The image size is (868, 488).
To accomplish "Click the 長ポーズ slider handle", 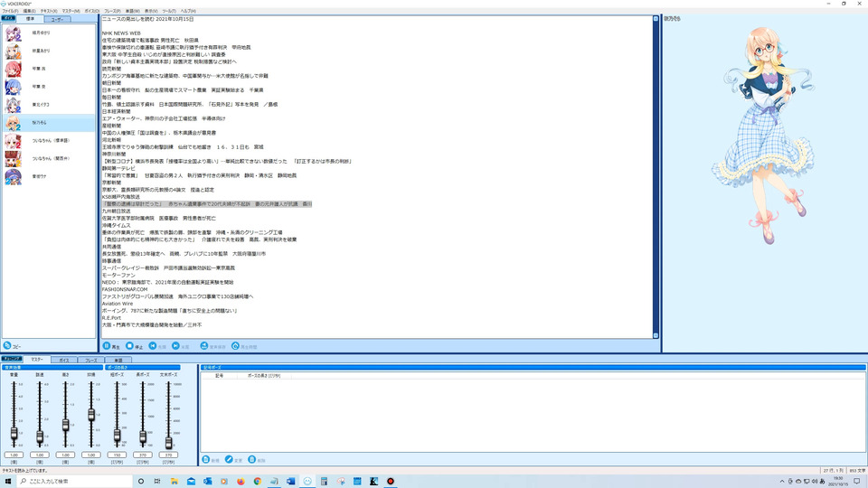I will [143, 436].
